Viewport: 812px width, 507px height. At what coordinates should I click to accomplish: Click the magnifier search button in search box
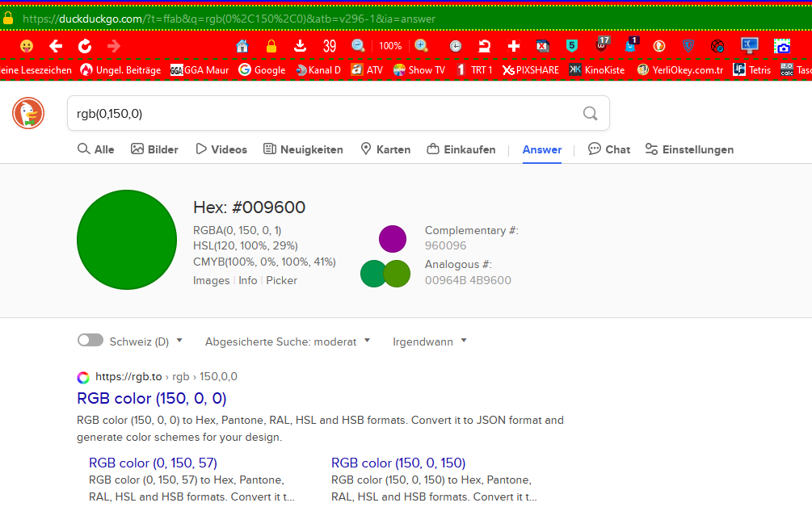click(591, 113)
